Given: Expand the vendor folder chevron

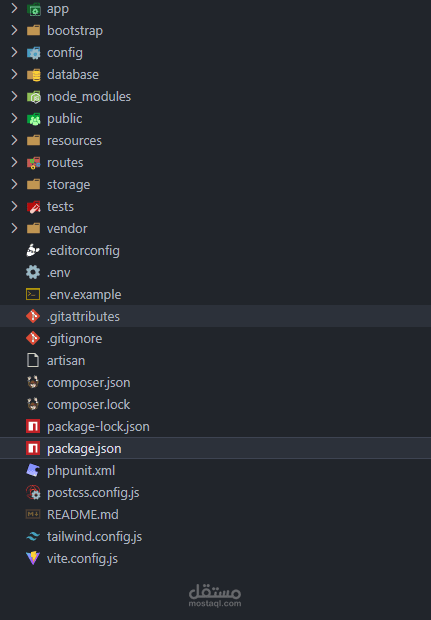Looking at the screenshot, I should [x=14, y=229].
